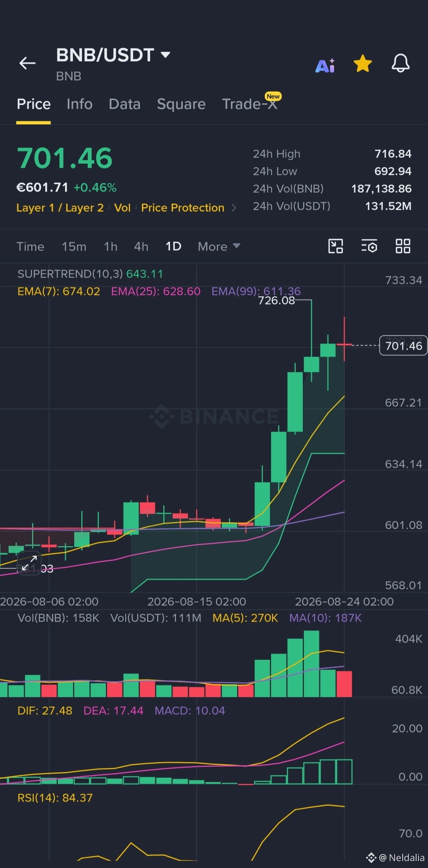Open the BNB/USDT pair selector dropdown
This screenshot has height=868, width=428.
point(113,55)
